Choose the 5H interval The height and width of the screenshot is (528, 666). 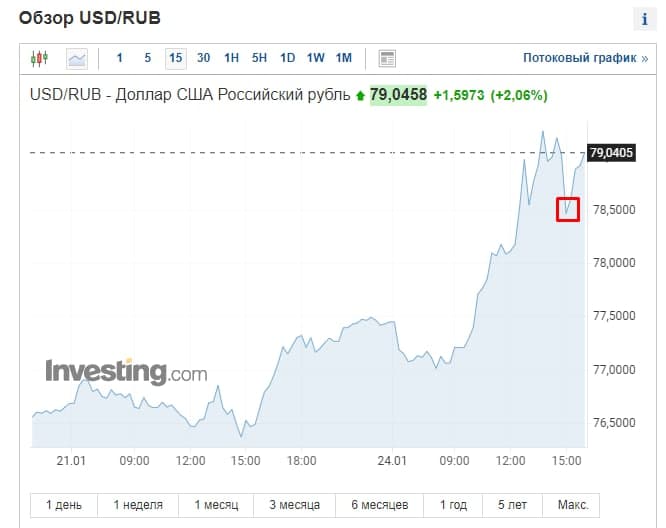click(260, 58)
